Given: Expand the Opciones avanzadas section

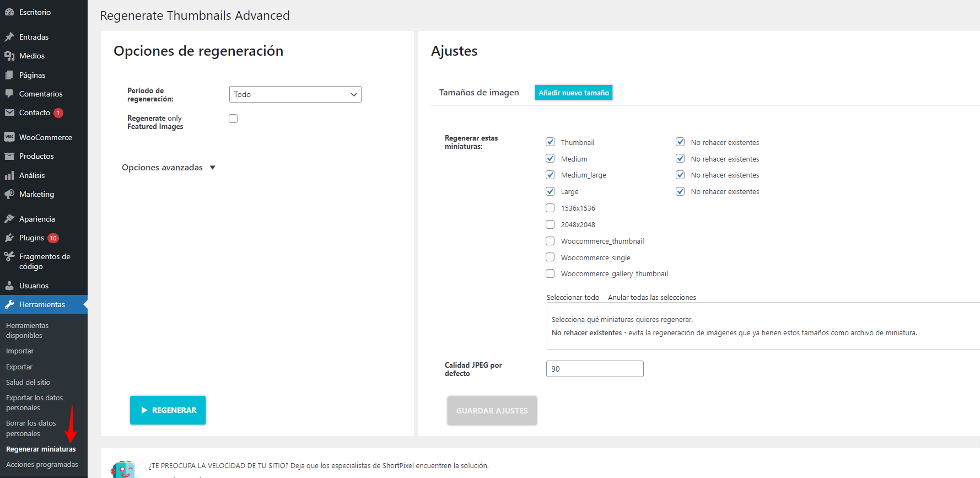Looking at the screenshot, I should click(168, 168).
